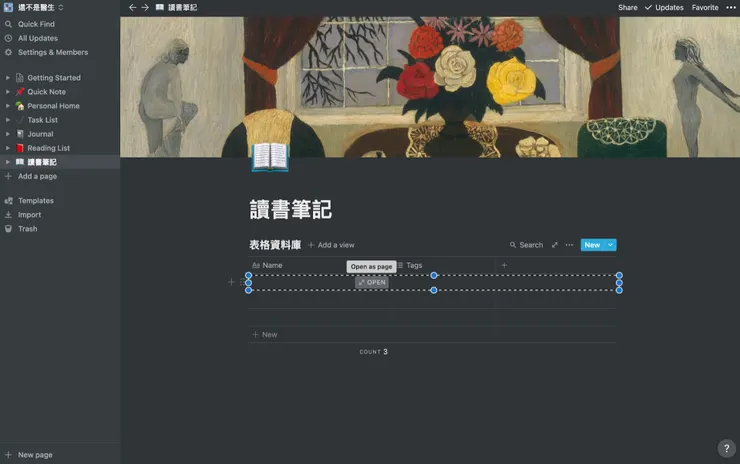Click the Add a page label
The height and width of the screenshot is (464, 740).
click(x=37, y=176)
